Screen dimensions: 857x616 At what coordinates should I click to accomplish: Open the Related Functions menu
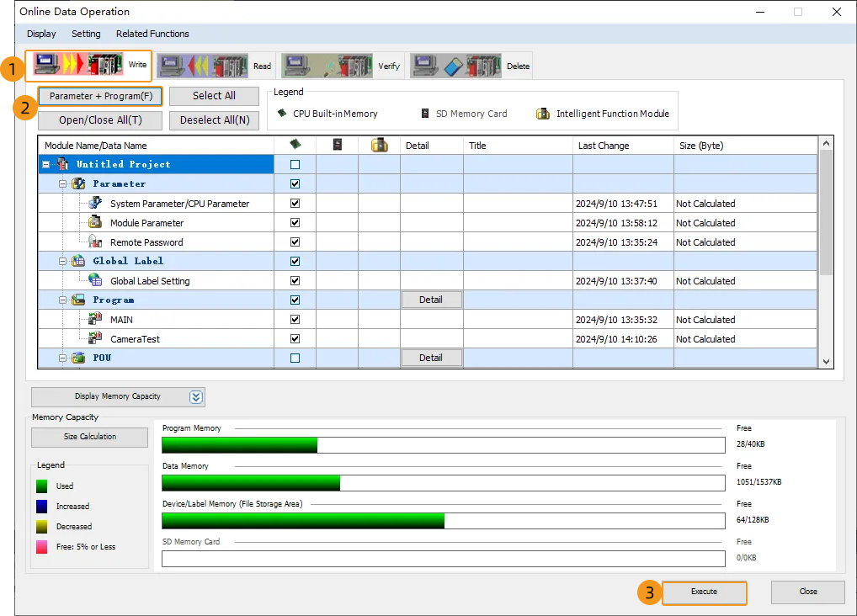152,34
